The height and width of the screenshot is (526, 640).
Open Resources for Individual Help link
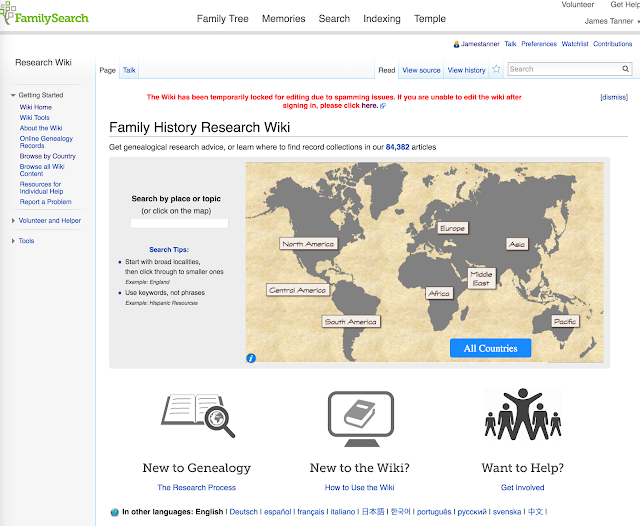tap(41, 188)
